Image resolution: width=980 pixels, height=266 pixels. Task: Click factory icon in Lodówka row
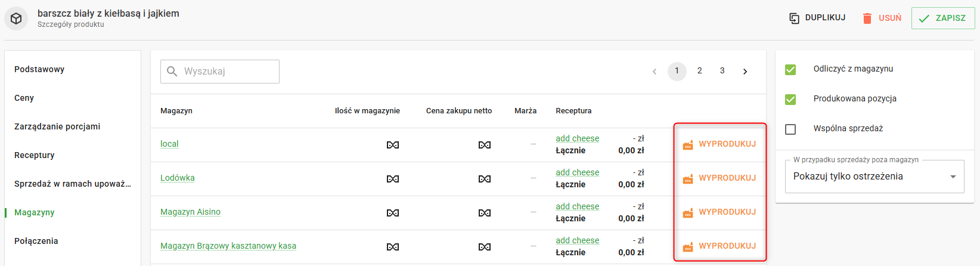point(688,179)
